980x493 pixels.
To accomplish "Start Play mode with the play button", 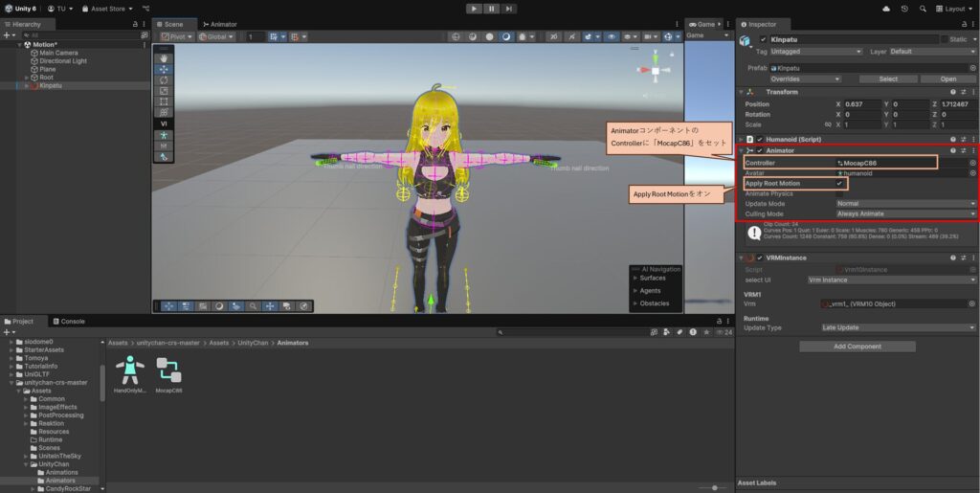I will pyautogui.click(x=475, y=9).
